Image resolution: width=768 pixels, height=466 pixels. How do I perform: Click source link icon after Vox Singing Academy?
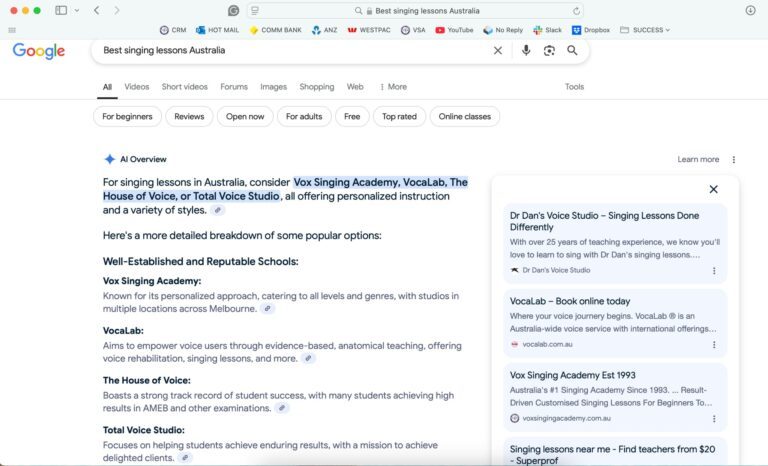(268, 309)
